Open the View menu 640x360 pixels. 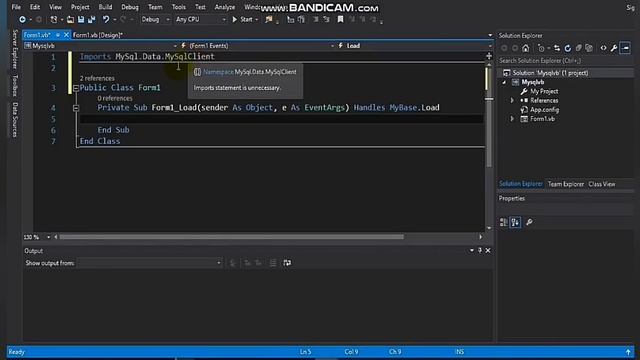point(55,7)
